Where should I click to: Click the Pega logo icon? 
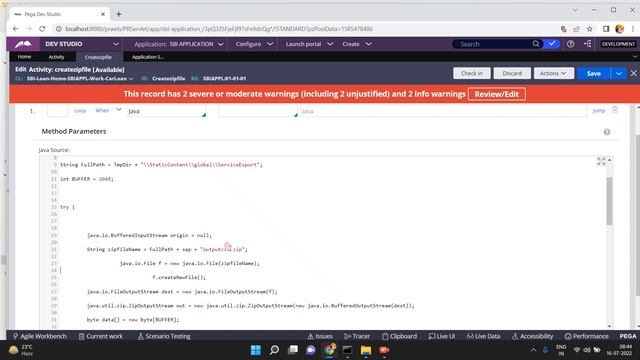point(23,44)
